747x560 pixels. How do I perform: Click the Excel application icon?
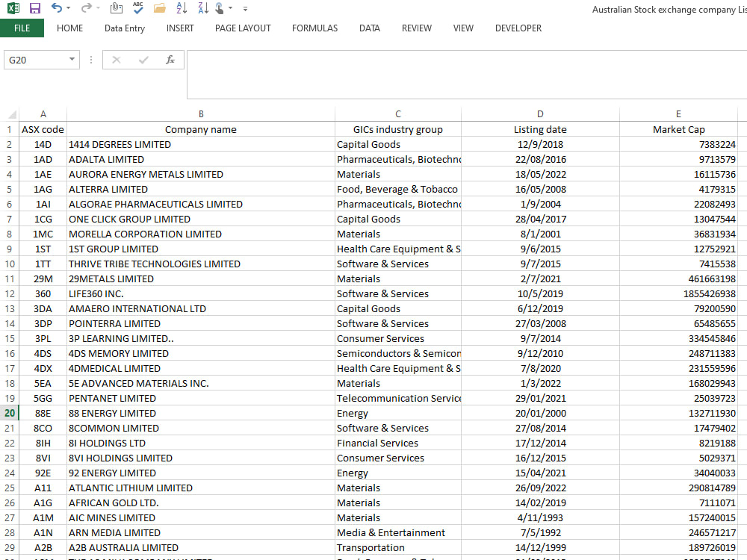tap(13, 8)
